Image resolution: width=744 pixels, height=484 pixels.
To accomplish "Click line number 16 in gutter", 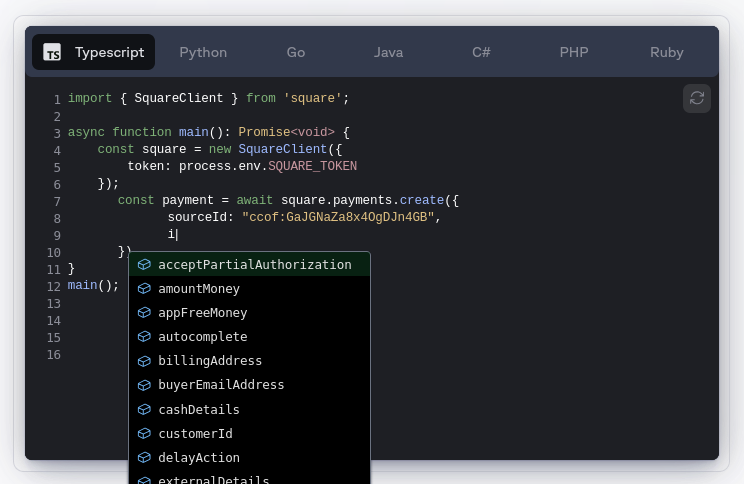I will [x=54, y=355].
